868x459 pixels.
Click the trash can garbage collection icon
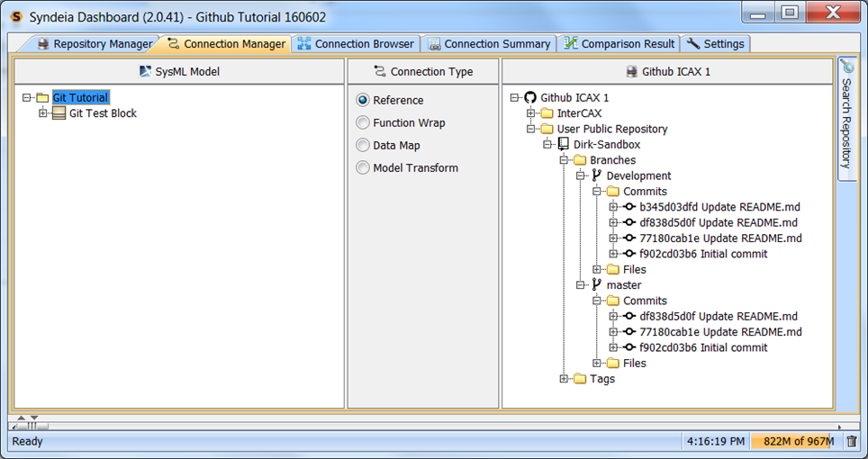852,441
